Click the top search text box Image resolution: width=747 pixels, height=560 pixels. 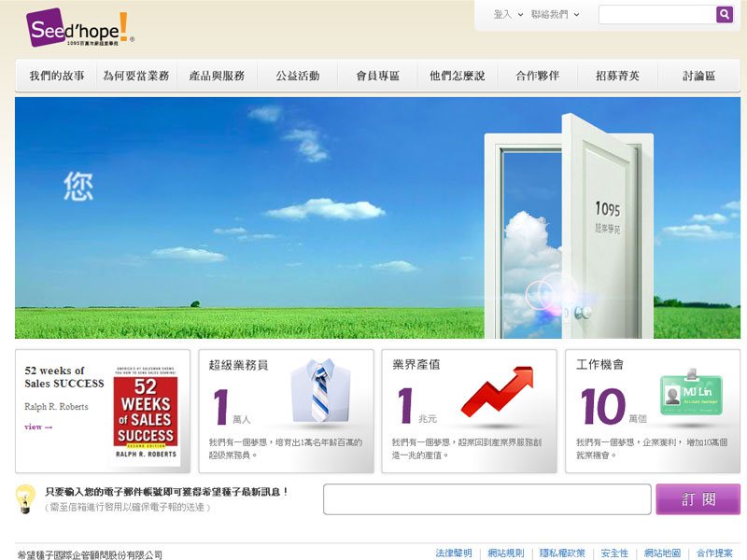click(x=656, y=15)
